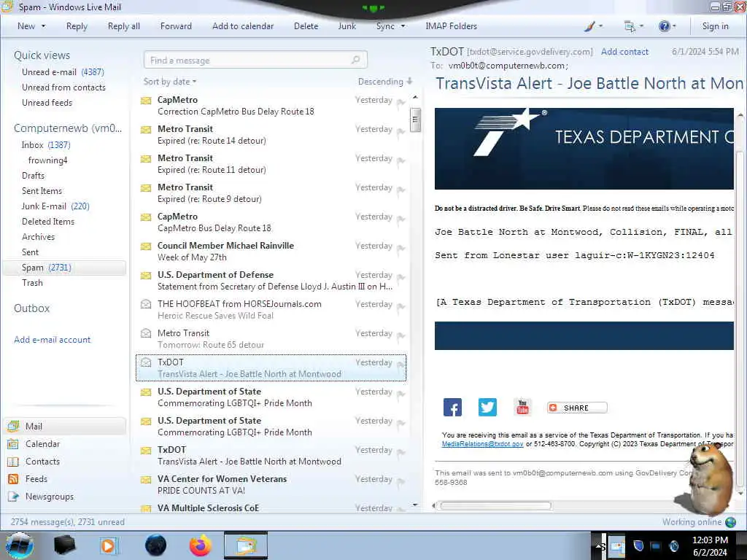Click Add to calendar in the toolbar
The width and height of the screenshot is (747, 560).
tap(243, 26)
